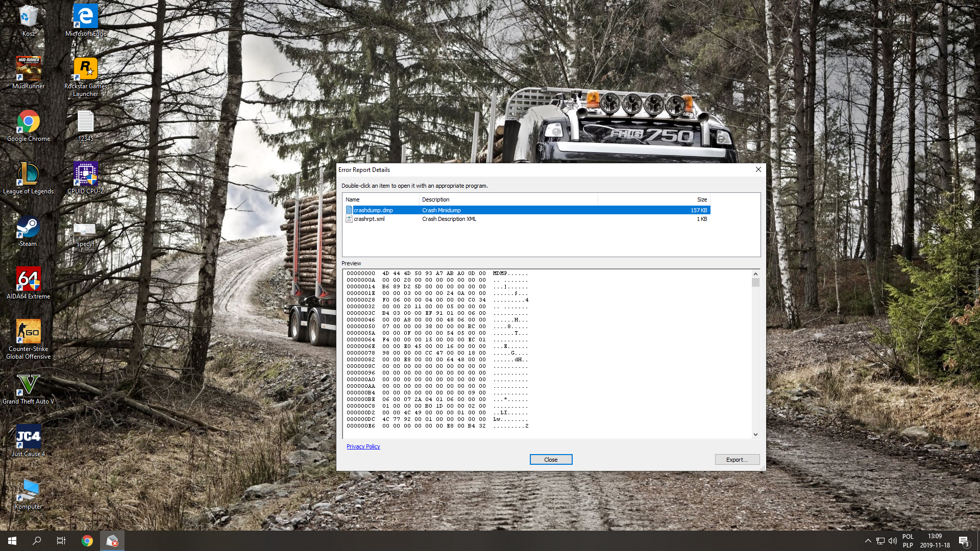Select the Rockstar Games Launcher icon

click(x=85, y=69)
